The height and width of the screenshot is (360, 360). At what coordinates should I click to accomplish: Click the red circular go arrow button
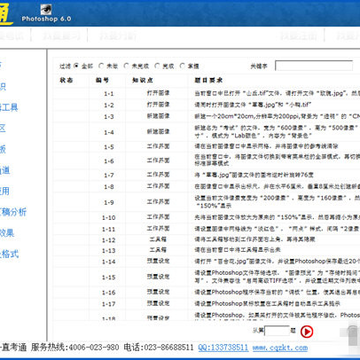coord(307,331)
